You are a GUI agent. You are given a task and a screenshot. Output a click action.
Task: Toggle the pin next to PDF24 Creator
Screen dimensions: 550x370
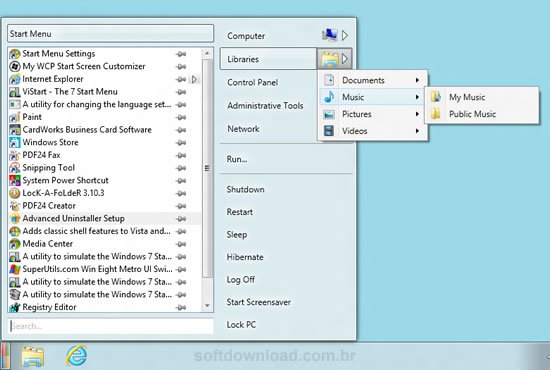click(181, 206)
